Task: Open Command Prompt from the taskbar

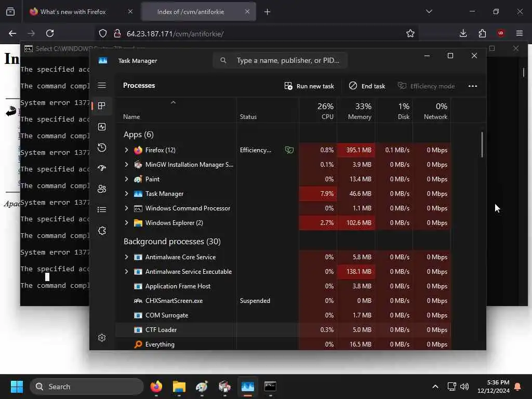Action: [270, 387]
